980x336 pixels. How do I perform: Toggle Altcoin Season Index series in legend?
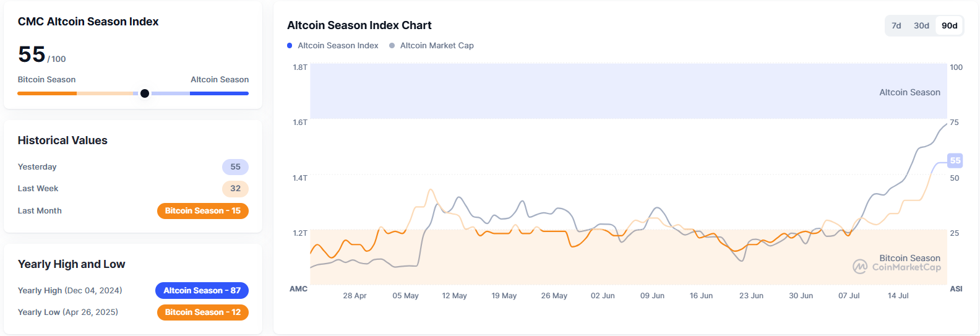coord(338,46)
